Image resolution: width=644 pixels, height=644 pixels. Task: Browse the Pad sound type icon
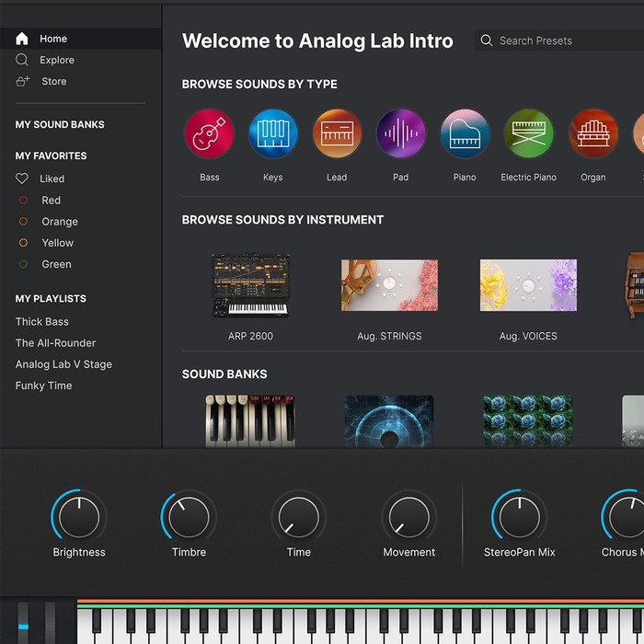click(401, 133)
